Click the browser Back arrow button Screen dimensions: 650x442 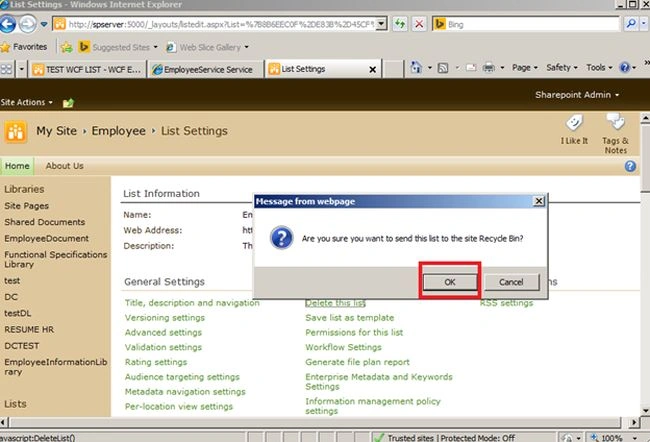[x=8, y=24]
